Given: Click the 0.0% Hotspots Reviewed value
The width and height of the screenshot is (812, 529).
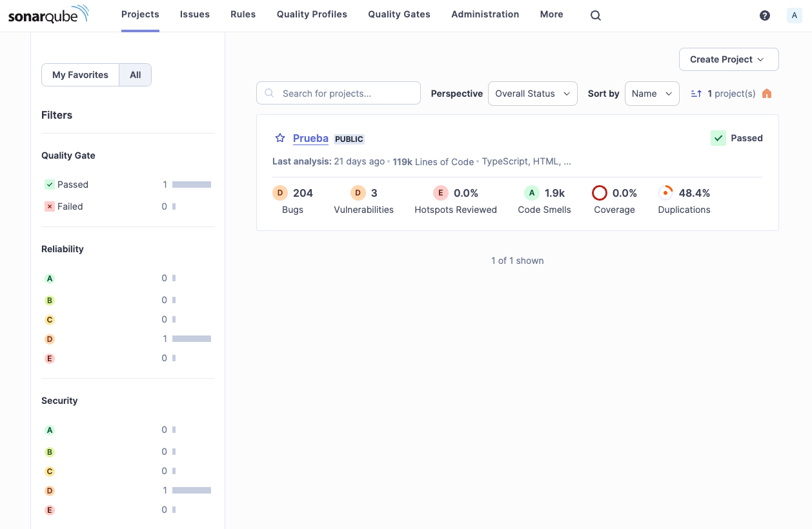Looking at the screenshot, I should (466, 193).
